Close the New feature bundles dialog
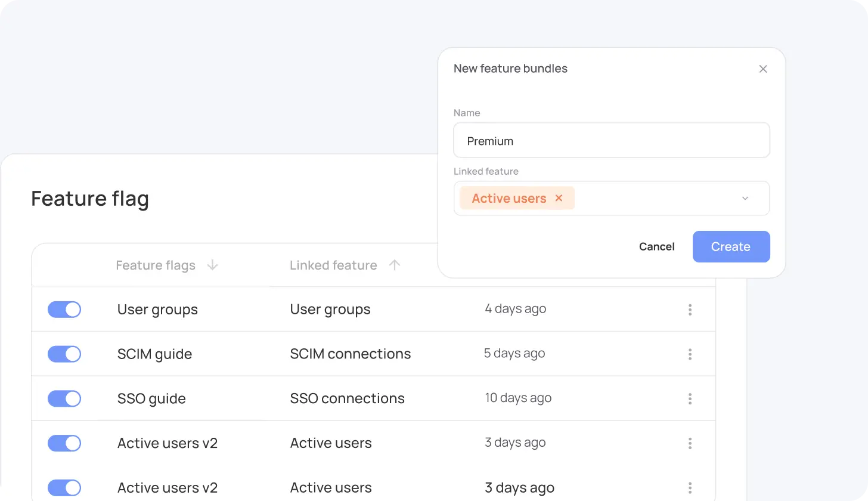868x501 pixels. coord(762,69)
